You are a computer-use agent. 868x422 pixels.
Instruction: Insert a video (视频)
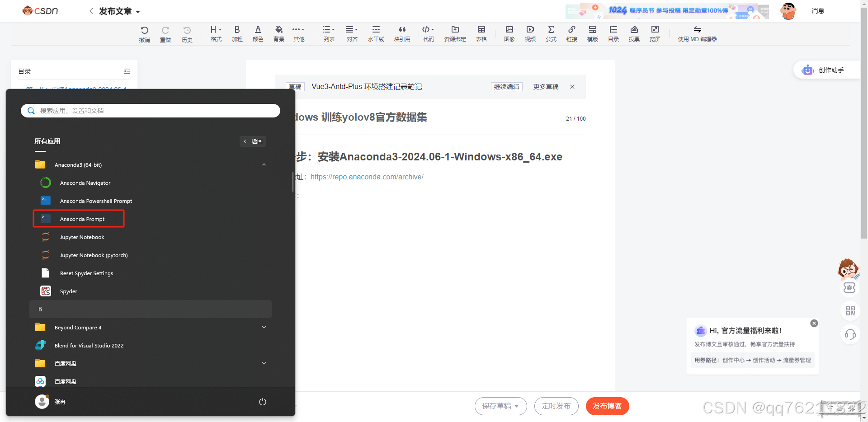[x=530, y=33]
